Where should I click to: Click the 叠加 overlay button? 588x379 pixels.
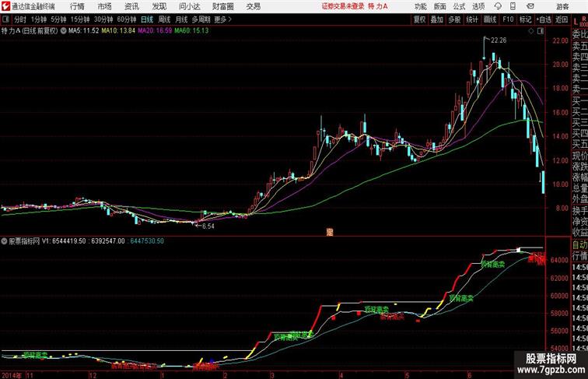pyautogui.click(x=436, y=19)
